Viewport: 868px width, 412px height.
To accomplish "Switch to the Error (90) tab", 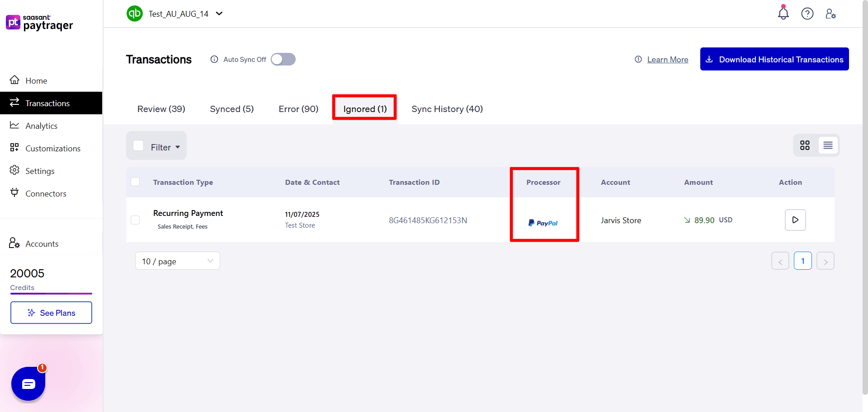I will [x=298, y=108].
